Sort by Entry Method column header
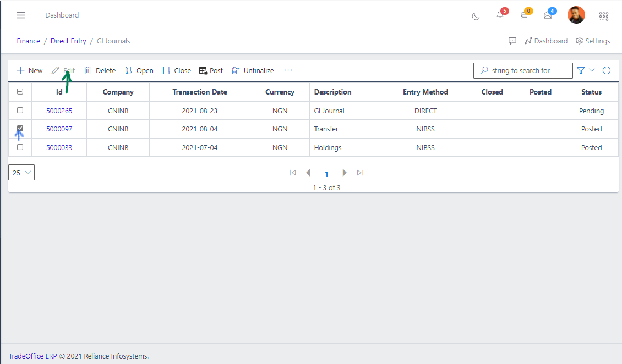This screenshot has height=364, width=622. [x=425, y=92]
